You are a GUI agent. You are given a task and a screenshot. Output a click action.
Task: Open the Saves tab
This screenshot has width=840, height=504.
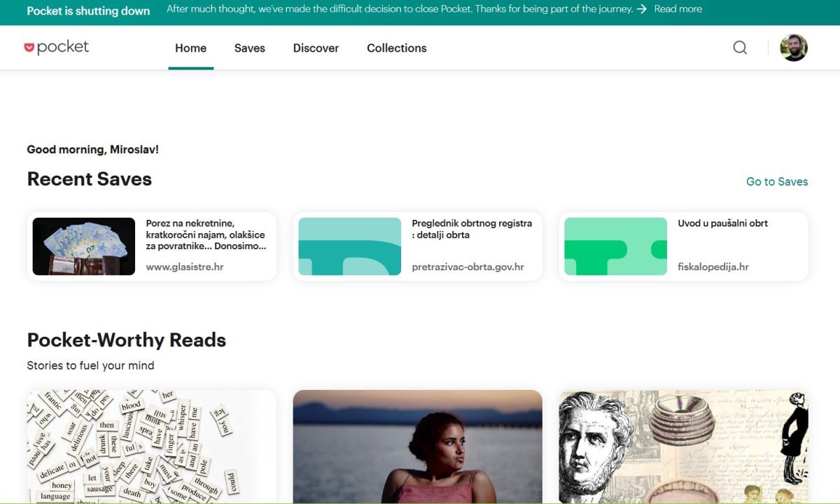249,48
